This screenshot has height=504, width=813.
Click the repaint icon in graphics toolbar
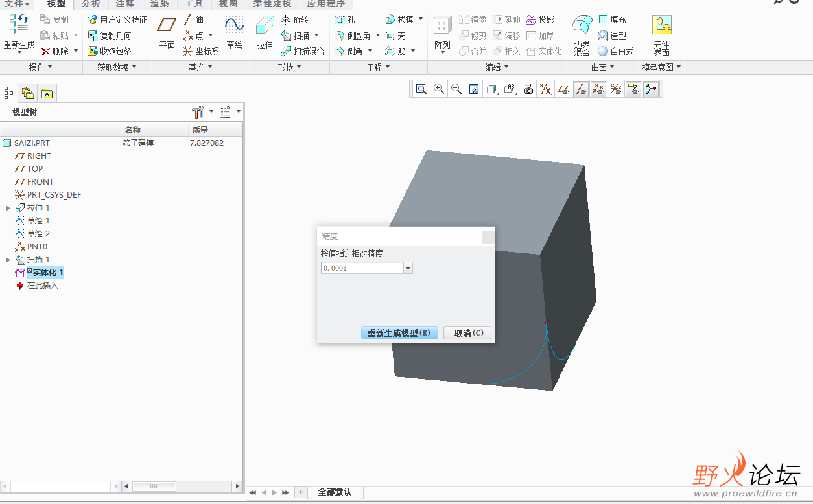[474, 89]
